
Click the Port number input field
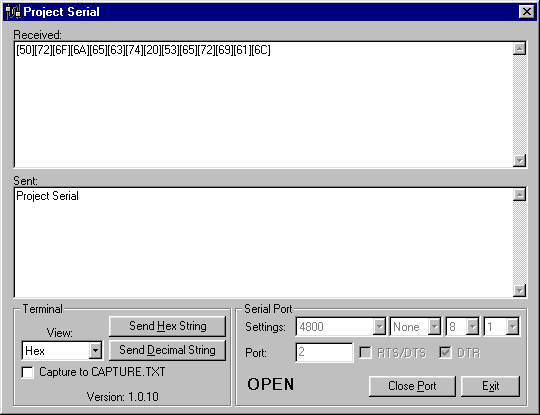324,352
